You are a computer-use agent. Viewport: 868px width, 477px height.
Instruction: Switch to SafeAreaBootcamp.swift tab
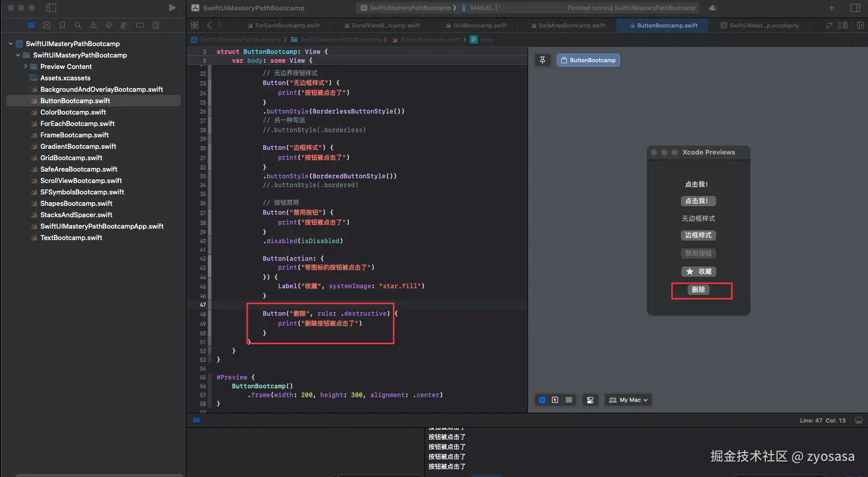(x=571, y=25)
